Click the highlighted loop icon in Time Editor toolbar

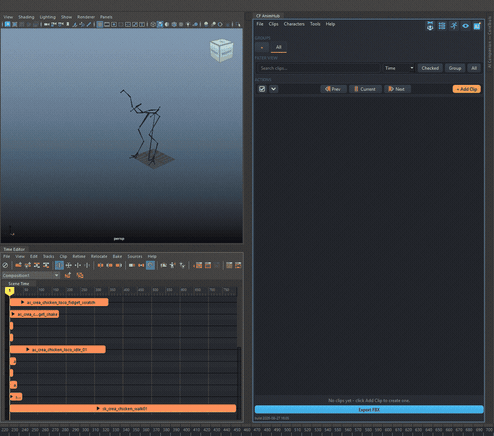[150, 265]
